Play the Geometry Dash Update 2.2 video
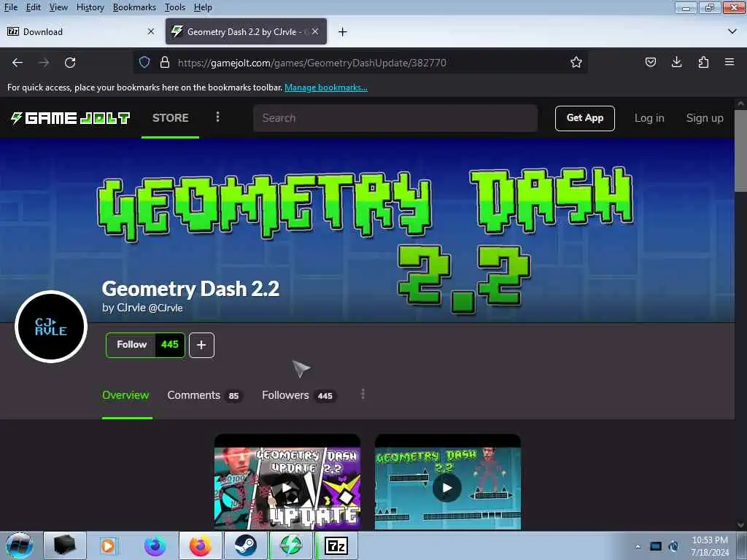Viewport: 747px width, 560px height. click(x=287, y=487)
